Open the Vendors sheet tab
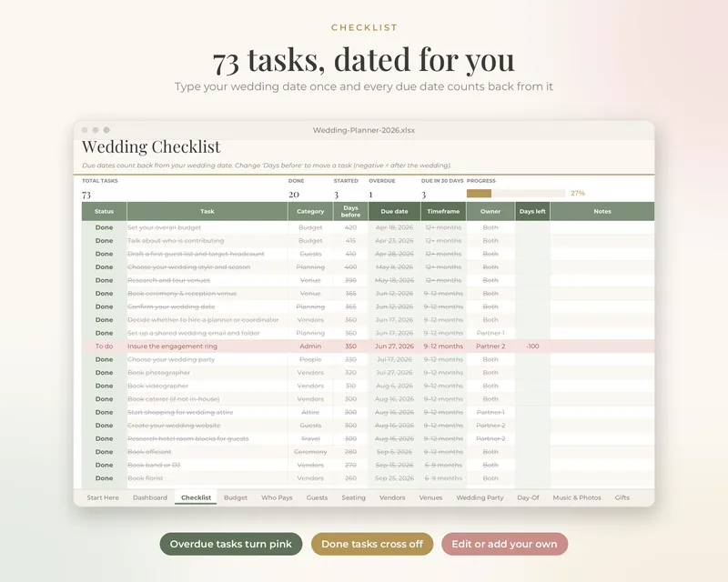Screen dimensions: 728x582 [392, 497]
